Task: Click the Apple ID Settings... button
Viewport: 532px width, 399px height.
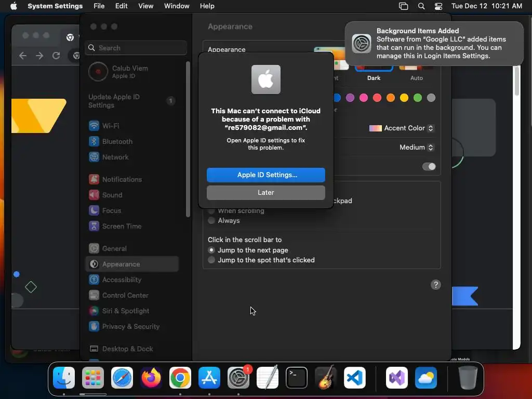Action: click(265, 175)
